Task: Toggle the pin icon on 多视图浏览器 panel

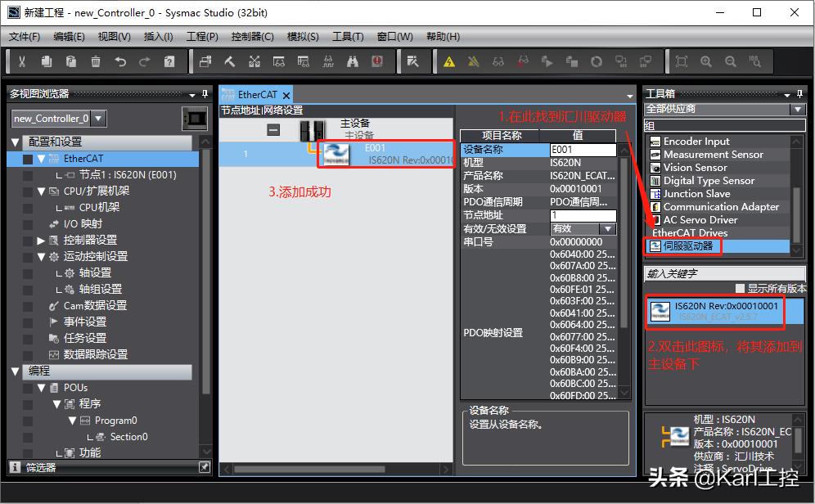Action: pos(205,93)
